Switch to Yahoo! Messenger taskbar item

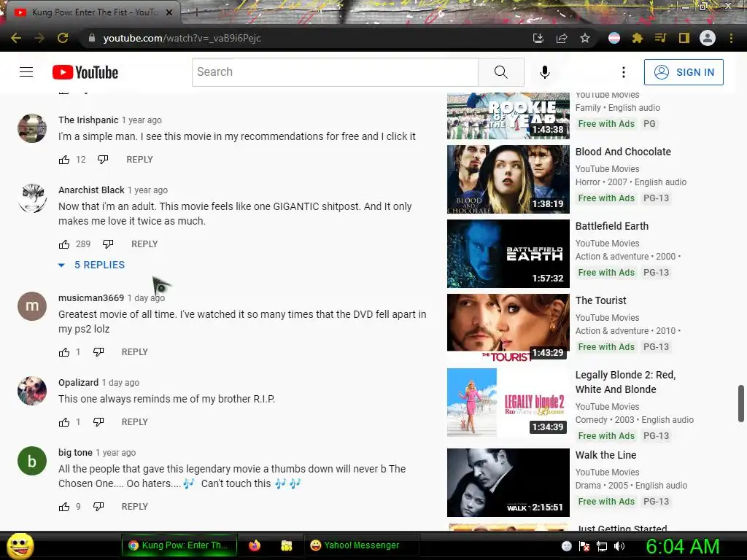pyautogui.click(x=362, y=545)
